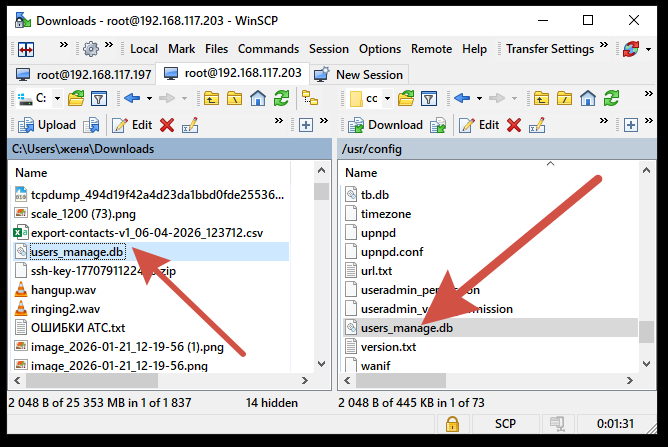This screenshot has width=668, height=447.
Task: Click remote panel vertical scrollbar thumb
Action: coord(647,332)
